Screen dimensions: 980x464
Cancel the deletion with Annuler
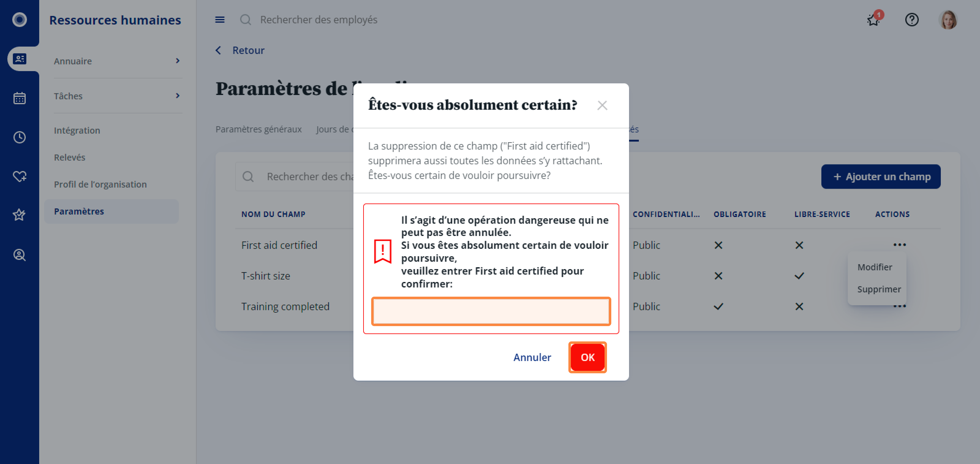(532, 357)
